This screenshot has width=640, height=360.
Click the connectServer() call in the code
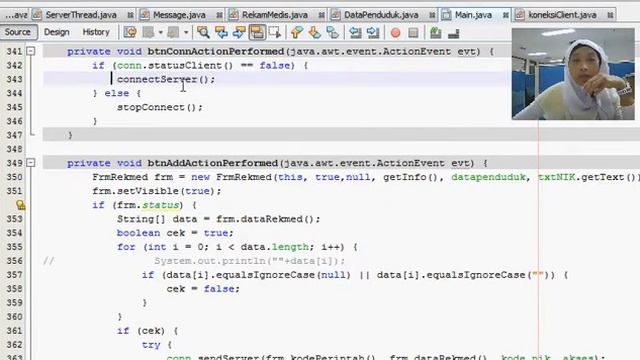click(166, 79)
